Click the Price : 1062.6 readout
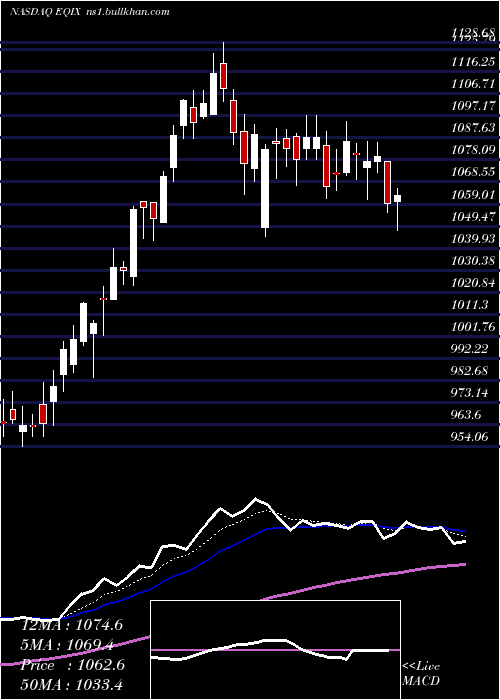500x700 pixels. click(x=72, y=665)
